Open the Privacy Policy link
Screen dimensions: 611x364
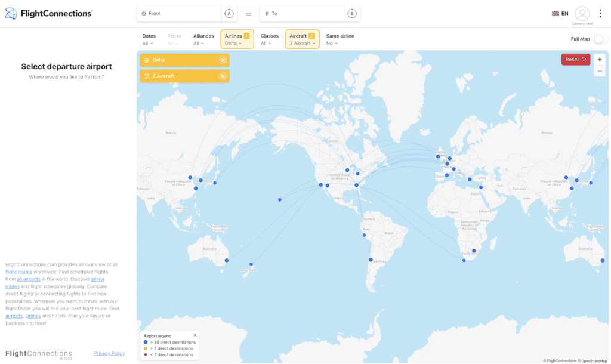click(x=109, y=353)
